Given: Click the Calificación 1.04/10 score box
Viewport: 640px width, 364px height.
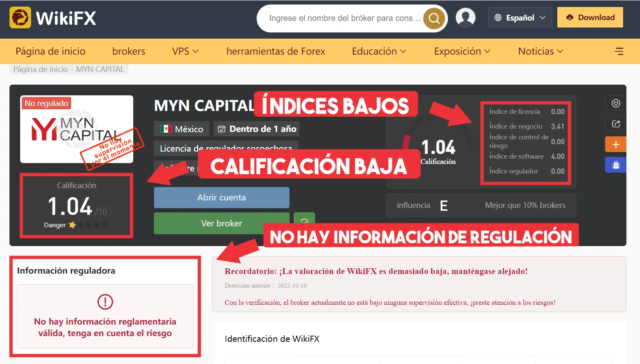Looking at the screenshot, I should pos(77,206).
